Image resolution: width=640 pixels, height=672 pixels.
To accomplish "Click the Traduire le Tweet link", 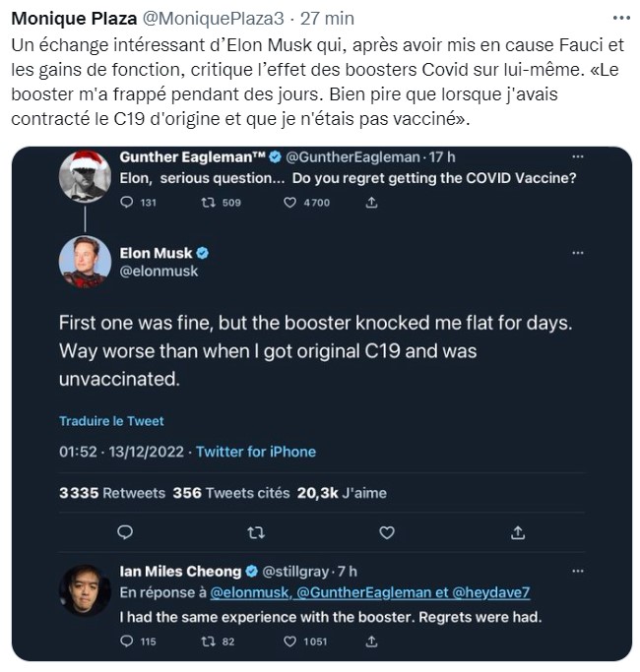I will click(x=111, y=421).
